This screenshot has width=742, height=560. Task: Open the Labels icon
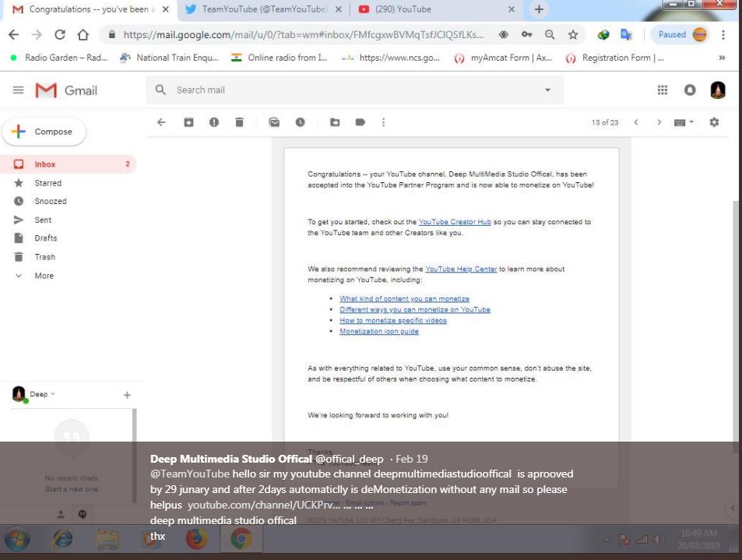(360, 122)
